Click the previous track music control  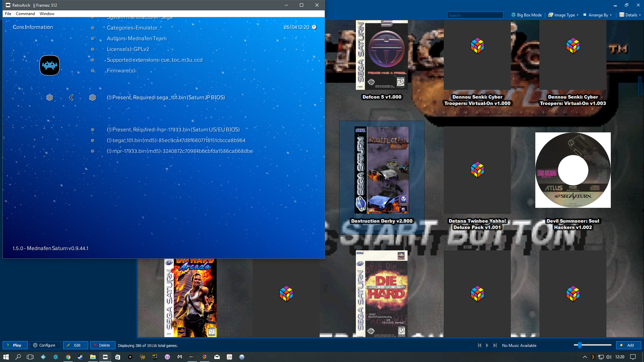480,345
